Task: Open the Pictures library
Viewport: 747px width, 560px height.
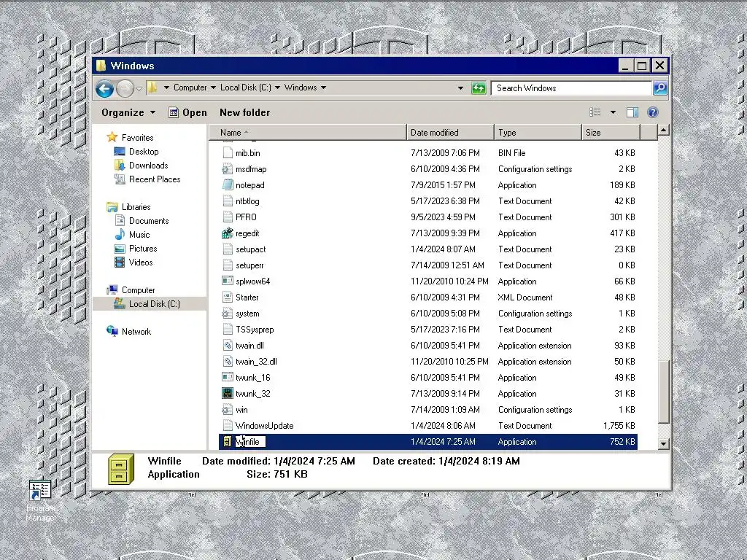Action: click(x=143, y=248)
